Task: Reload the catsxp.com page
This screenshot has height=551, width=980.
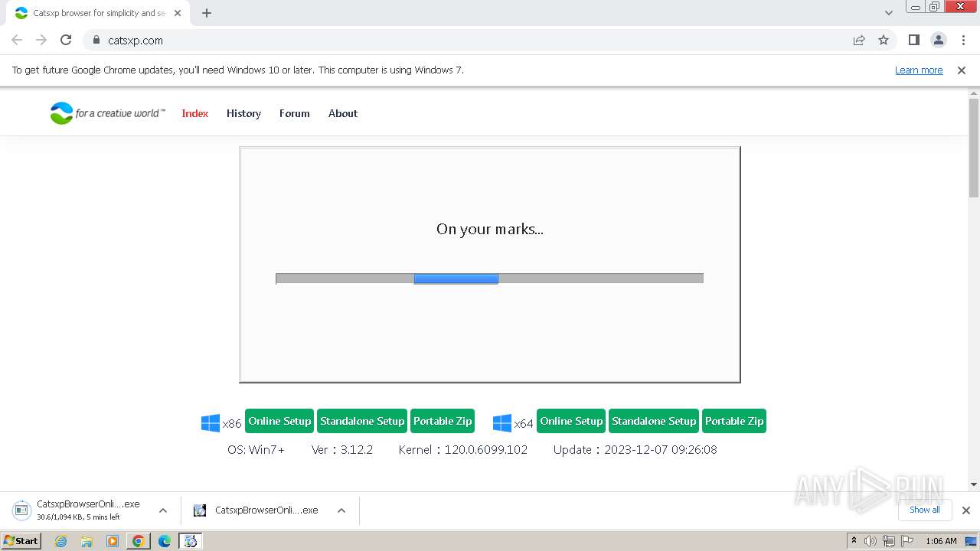Action: point(66,40)
